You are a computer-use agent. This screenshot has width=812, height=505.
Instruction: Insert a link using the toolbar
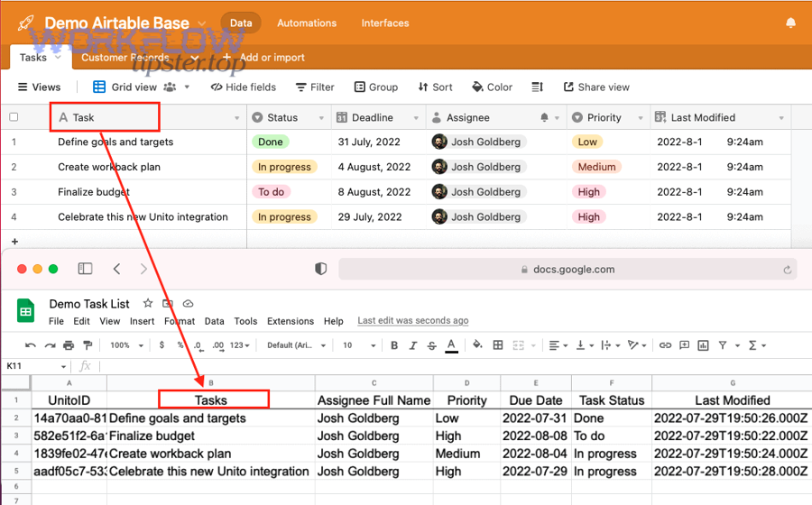[666, 345]
